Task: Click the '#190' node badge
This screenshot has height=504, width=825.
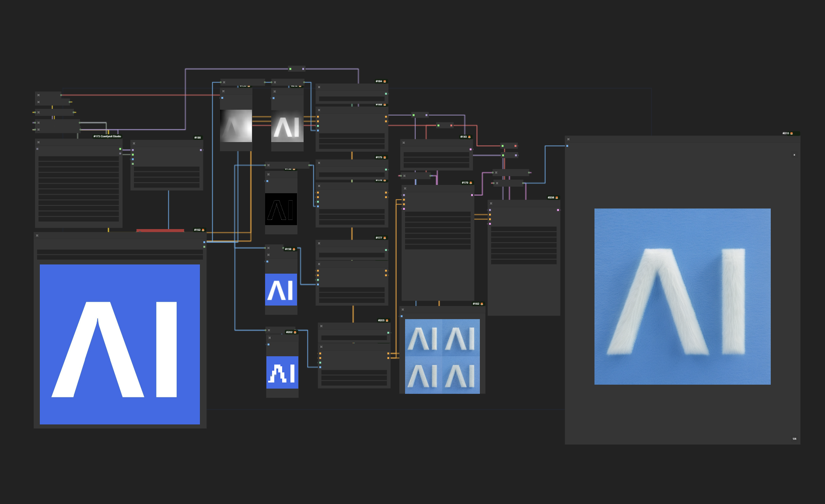Action: click(198, 138)
